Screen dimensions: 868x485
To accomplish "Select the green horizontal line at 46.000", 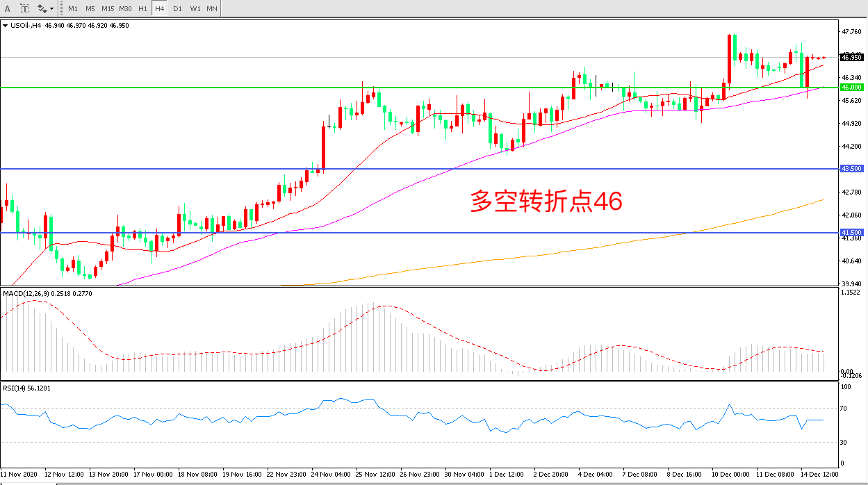I will [208, 88].
